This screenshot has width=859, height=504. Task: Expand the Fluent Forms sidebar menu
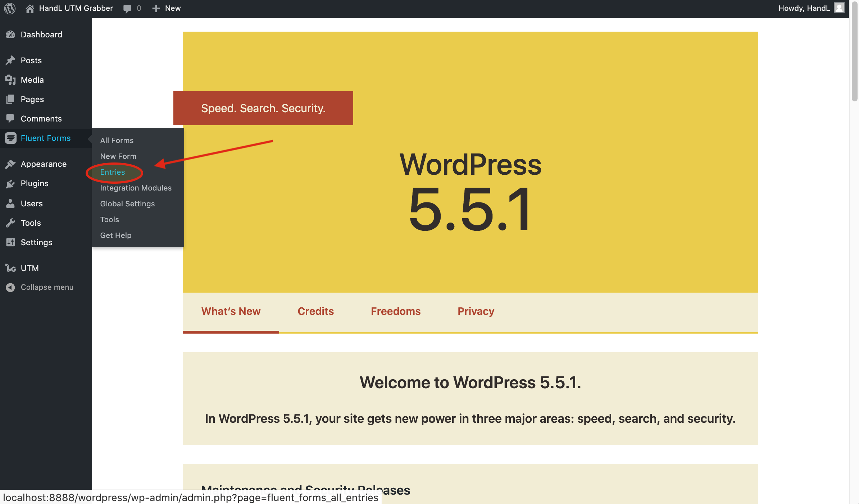pos(45,138)
